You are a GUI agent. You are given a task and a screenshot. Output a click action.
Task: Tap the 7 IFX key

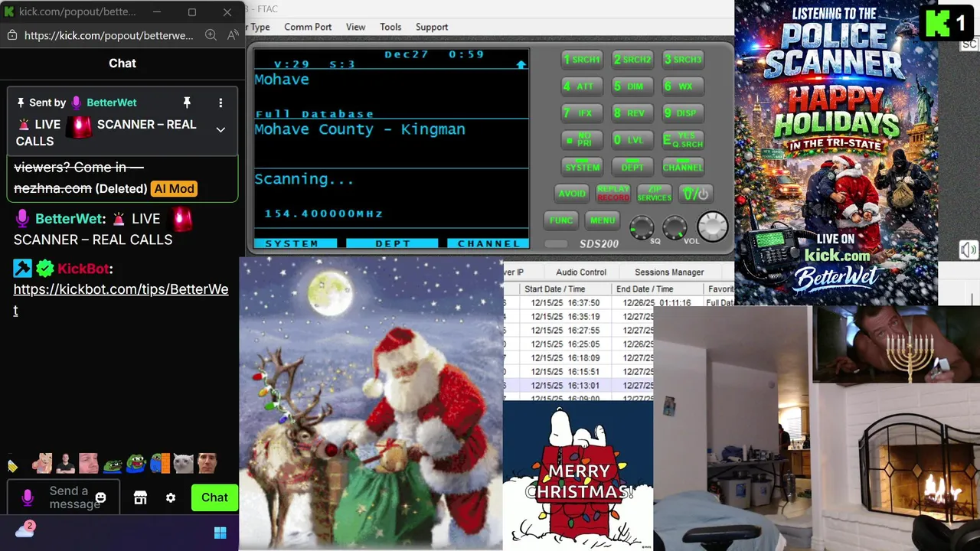(582, 113)
